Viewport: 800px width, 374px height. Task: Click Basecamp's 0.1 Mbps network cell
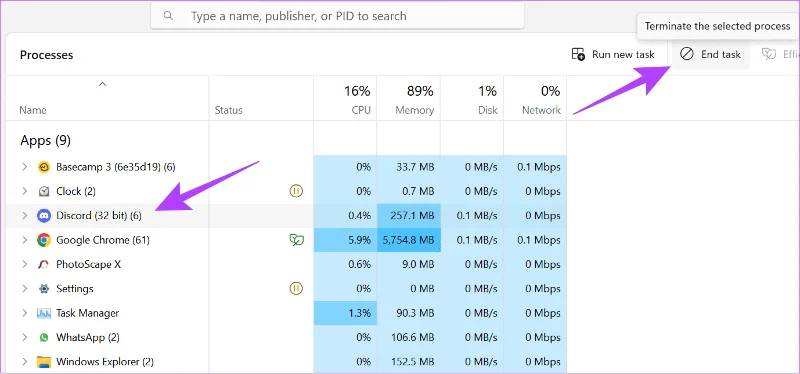point(535,167)
